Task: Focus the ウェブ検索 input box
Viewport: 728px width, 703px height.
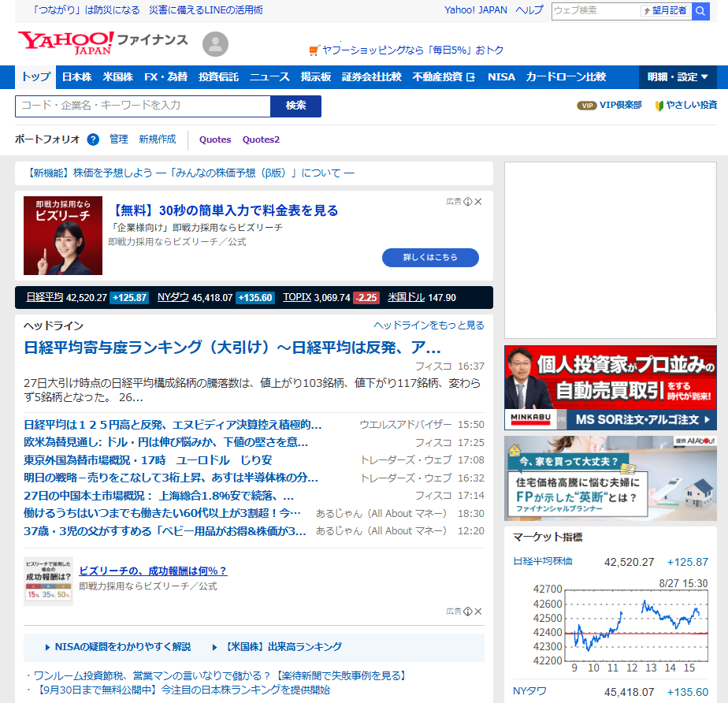Action: coord(596,11)
